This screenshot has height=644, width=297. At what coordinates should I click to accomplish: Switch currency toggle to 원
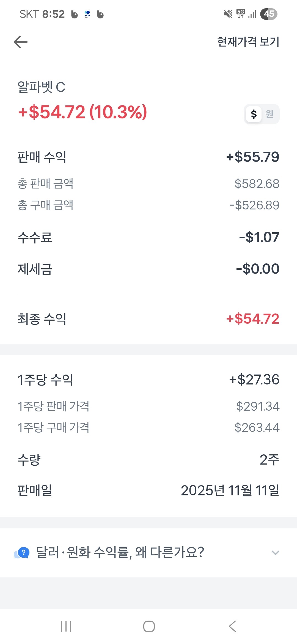click(269, 114)
